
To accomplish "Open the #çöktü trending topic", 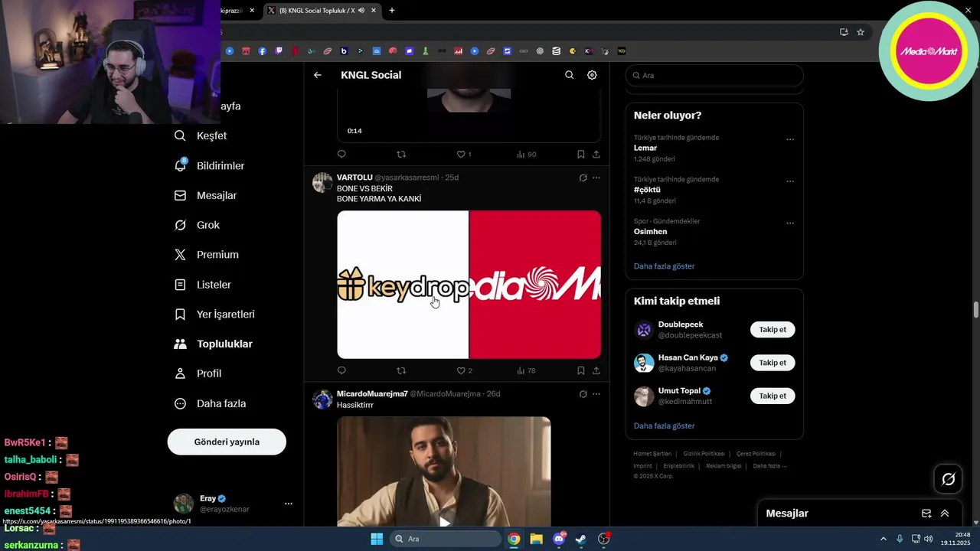I will (x=647, y=190).
